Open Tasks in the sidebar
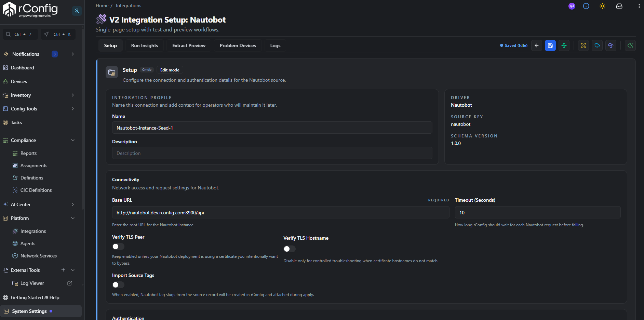The height and width of the screenshot is (320, 644). click(16, 122)
